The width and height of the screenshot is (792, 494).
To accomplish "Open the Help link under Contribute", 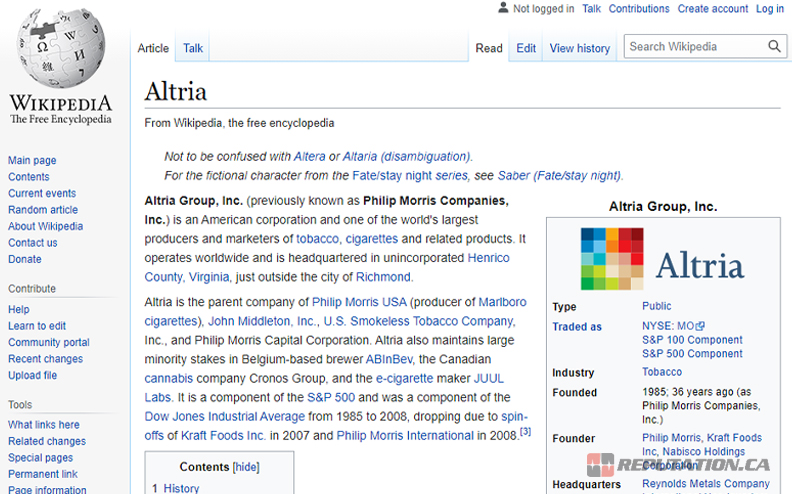I will point(18,309).
